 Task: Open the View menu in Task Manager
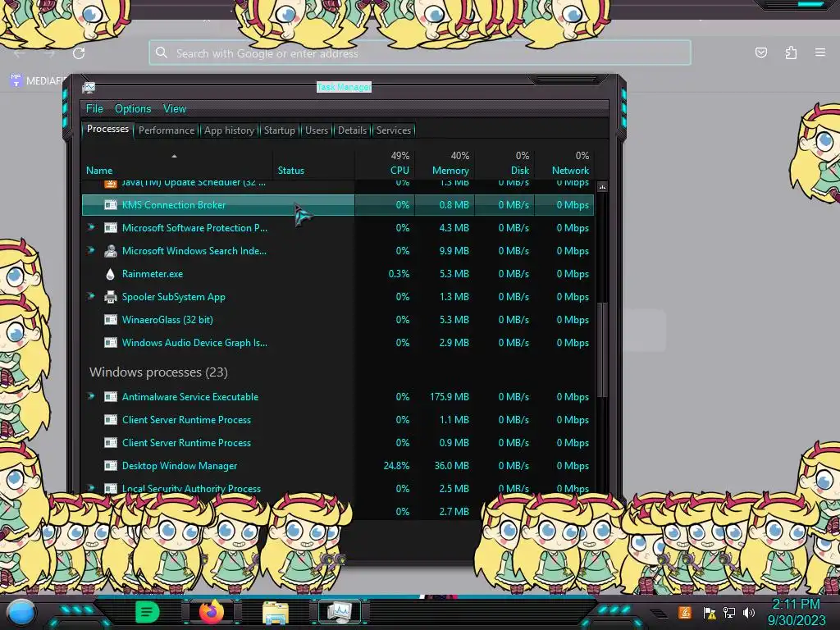(175, 109)
